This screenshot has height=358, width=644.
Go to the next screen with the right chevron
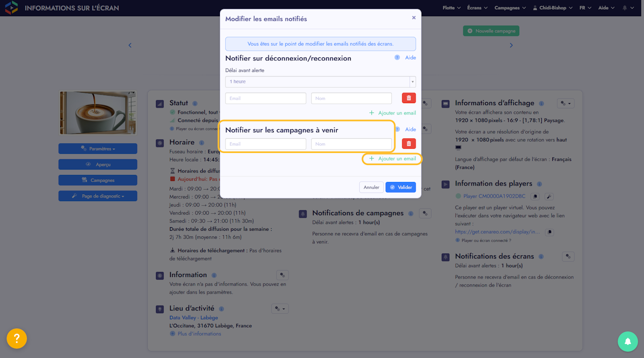[511, 45]
